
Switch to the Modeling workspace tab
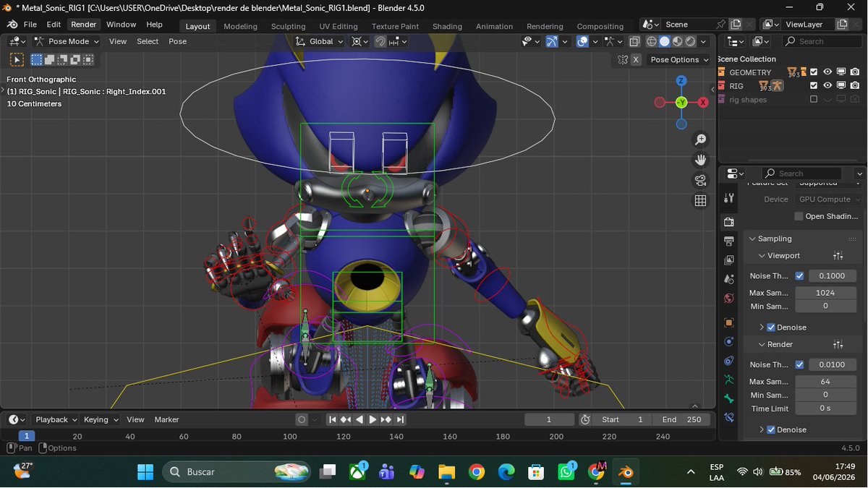tap(240, 26)
